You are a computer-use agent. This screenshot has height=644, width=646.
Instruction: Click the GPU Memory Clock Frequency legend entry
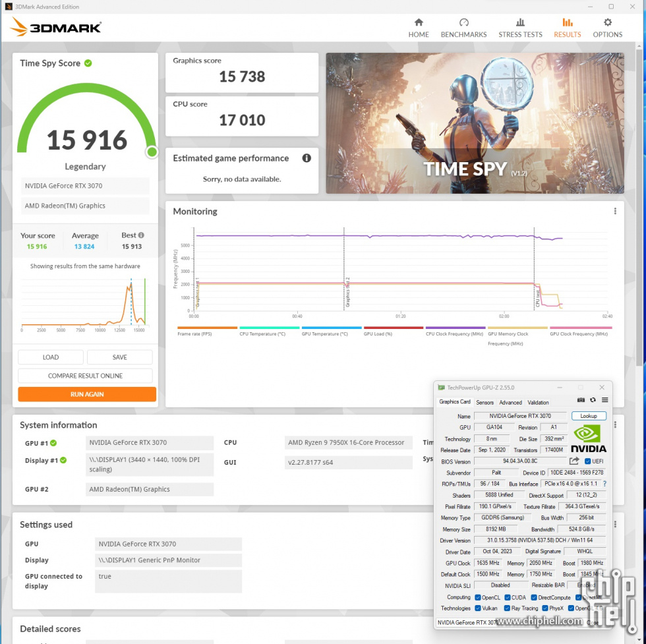tap(518, 336)
